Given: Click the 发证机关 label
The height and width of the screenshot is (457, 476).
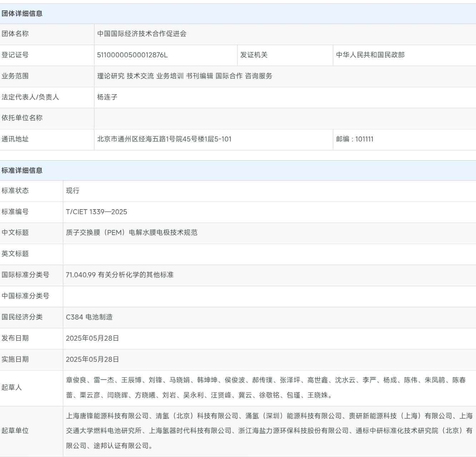Looking at the screenshot, I should [254, 55].
